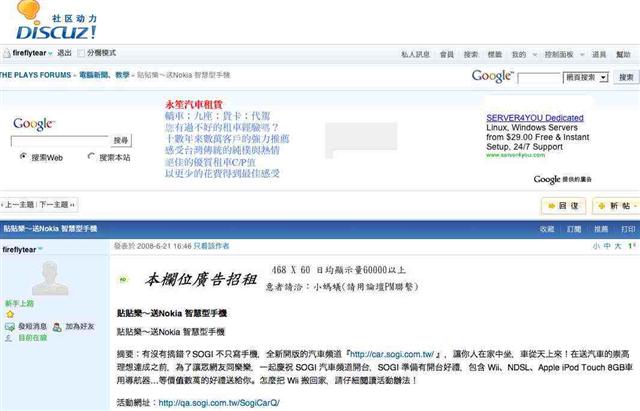Click the 回復 reply button

564,206
